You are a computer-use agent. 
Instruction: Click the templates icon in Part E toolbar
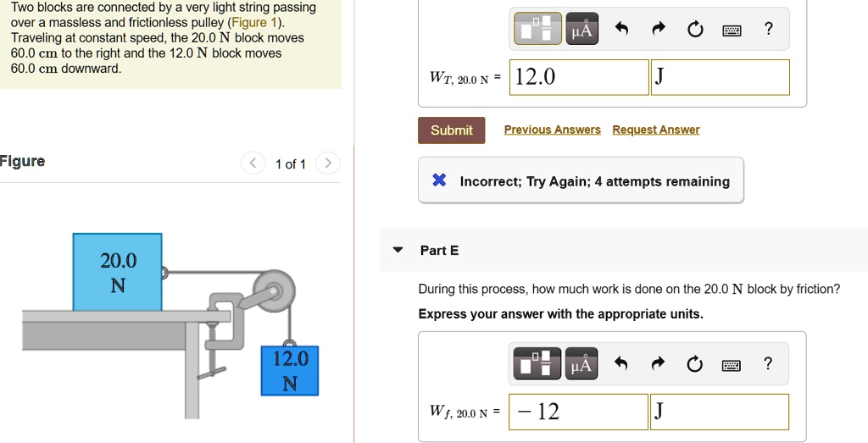(x=538, y=364)
